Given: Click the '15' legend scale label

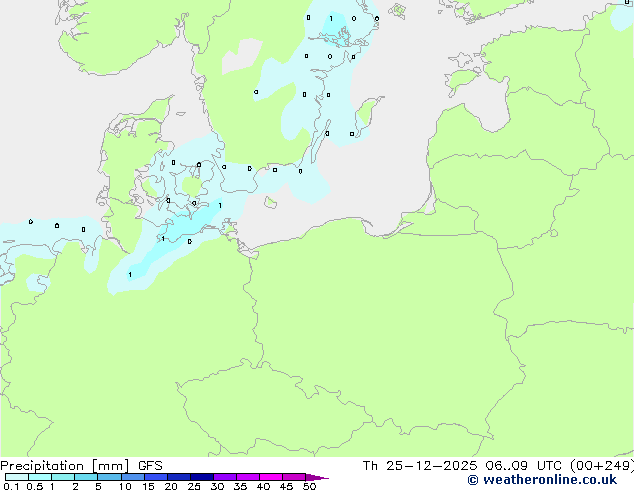Looking at the screenshot, I should tap(148, 486).
